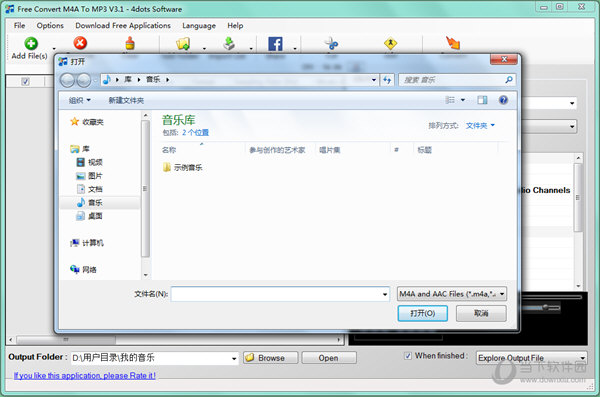Select 库 libraries in navigation pane
This screenshot has width=600, height=397.
point(80,149)
